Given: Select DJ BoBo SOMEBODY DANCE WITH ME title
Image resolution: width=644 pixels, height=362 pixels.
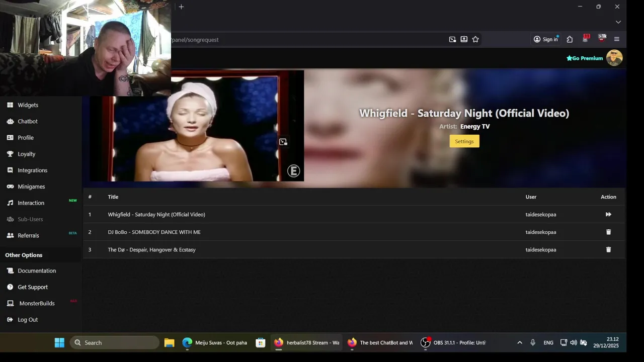Looking at the screenshot, I should [x=154, y=232].
